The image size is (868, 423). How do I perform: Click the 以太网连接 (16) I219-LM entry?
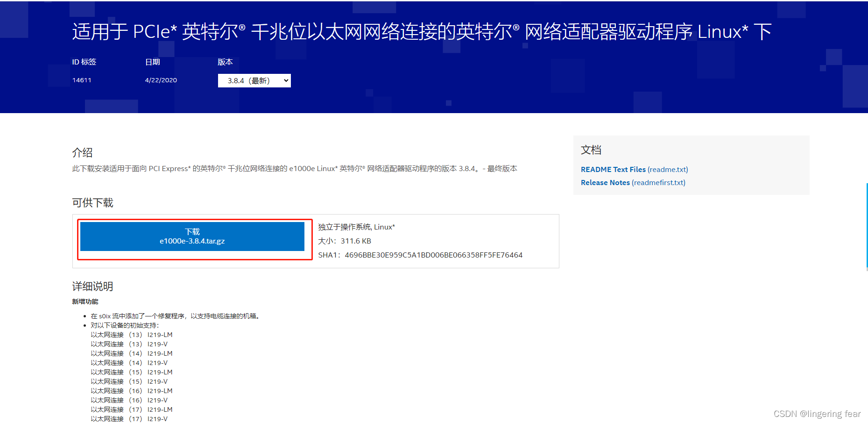pos(132,391)
